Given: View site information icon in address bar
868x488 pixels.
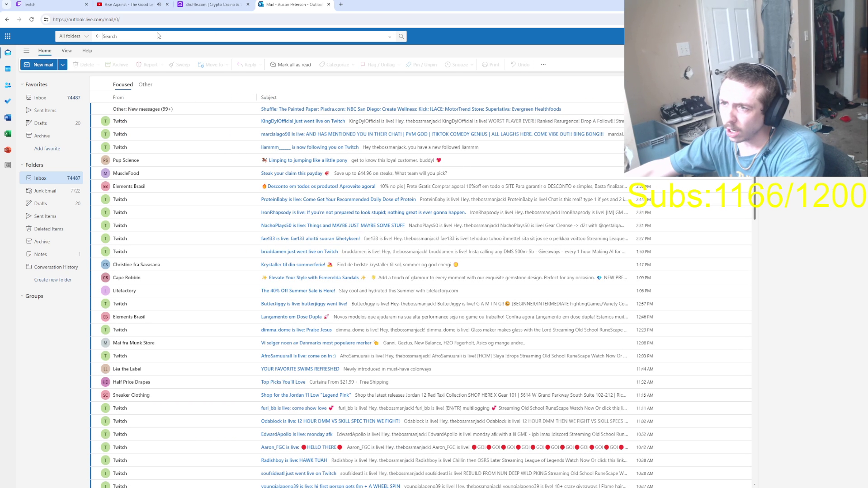Looking at the screenshot, I should tap(46, 19).
